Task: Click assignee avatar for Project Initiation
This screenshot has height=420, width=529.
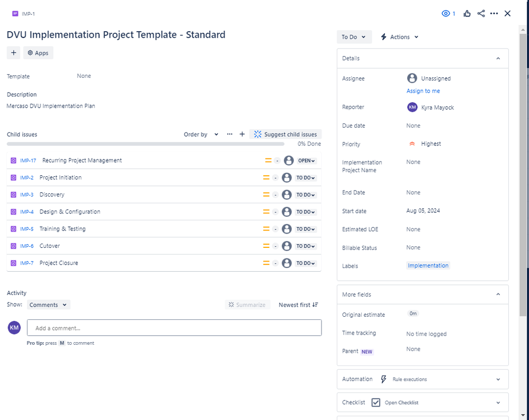Action: 287,178
